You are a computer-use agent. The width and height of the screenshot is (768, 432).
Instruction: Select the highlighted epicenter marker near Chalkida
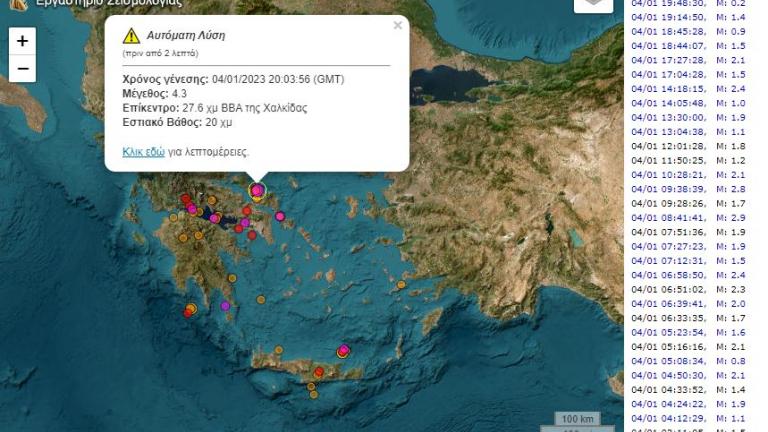click(257, 189)
